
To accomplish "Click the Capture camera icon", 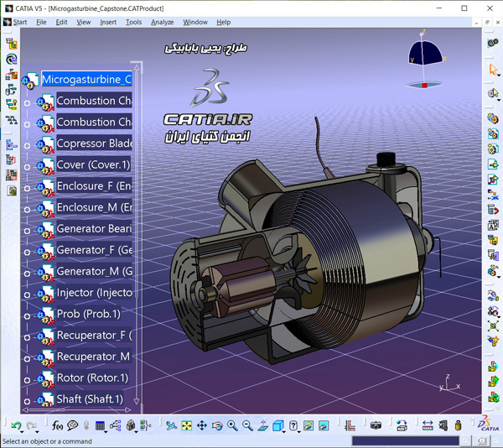I will (x=376, y=425).
